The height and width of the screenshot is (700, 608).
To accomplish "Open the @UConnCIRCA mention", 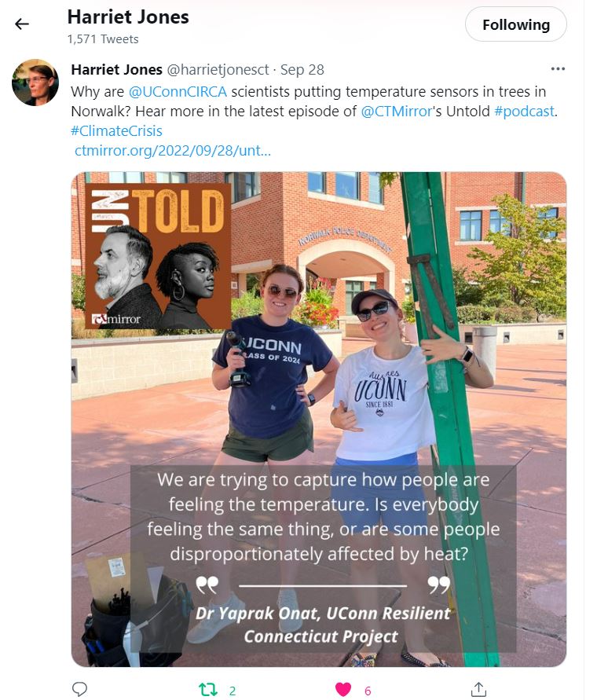I will (x=178, y=90).
